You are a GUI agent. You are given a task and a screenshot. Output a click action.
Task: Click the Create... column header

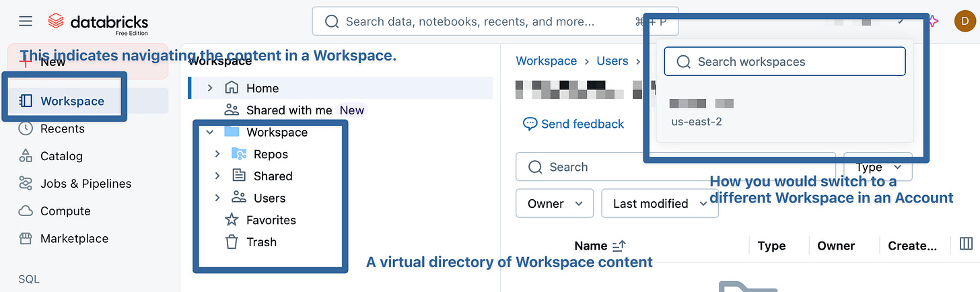point(912,246)
